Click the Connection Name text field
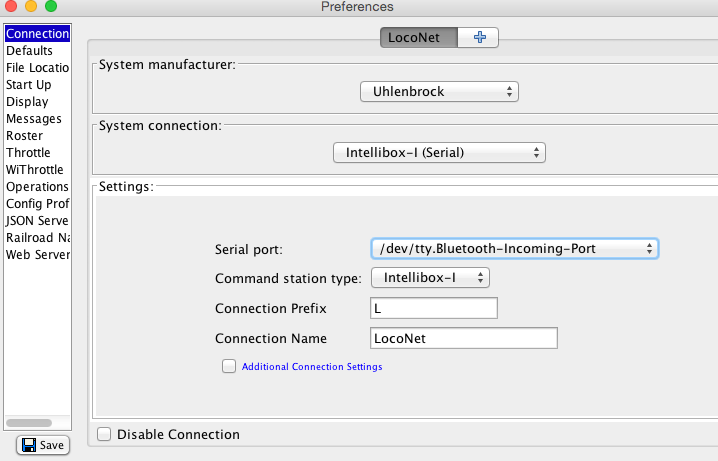 pos(463,339)
